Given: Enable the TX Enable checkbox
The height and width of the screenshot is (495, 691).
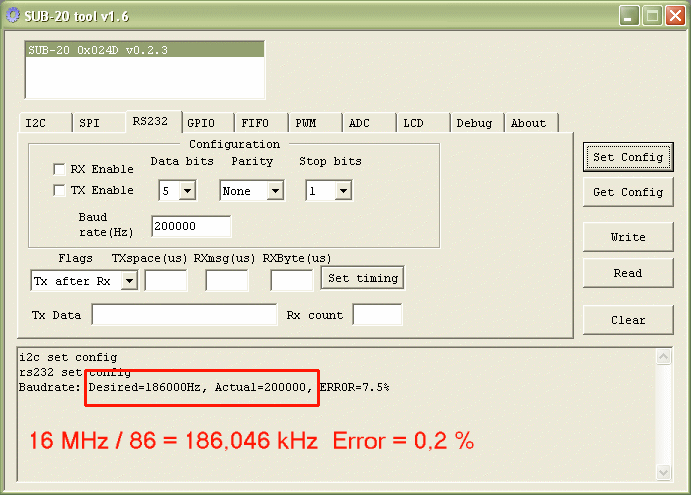Looking at the screenshot, I should coord(59,190).
